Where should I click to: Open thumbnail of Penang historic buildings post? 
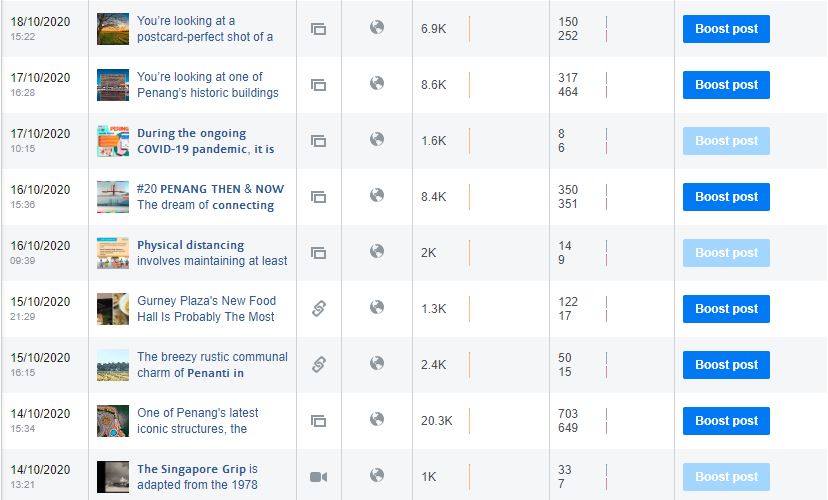113,85
